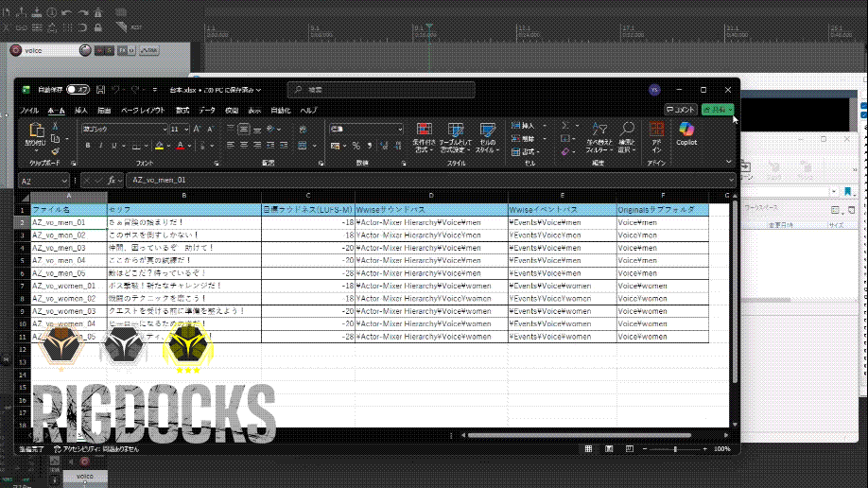The image size is (868, 488).
Task: Select the header cell Wwiseイベントパス
Action: click(x=562, y=210)
